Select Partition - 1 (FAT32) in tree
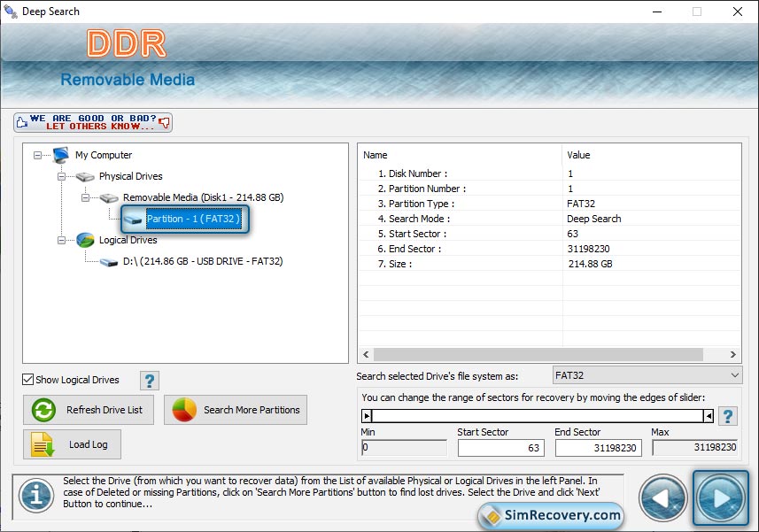759x532 pixels. (x=193, y=219)
